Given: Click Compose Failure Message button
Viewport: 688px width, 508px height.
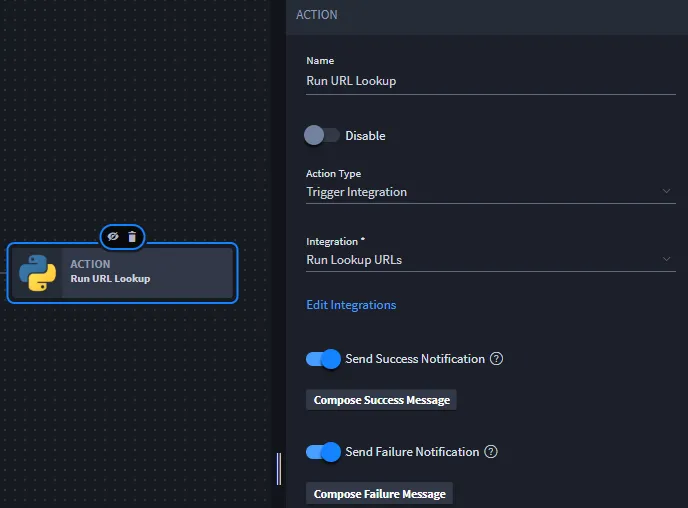Looking at the screenshot, I should [380, 494].
